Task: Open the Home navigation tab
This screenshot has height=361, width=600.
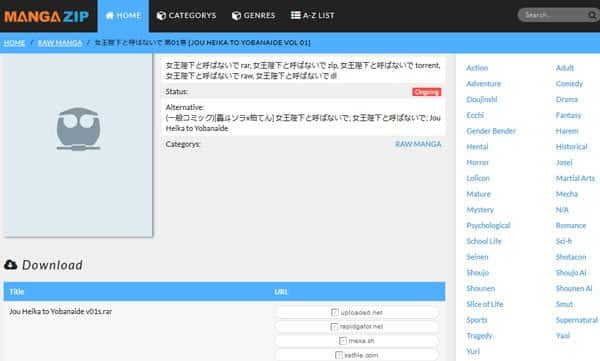Action: (x=123, y=16)
